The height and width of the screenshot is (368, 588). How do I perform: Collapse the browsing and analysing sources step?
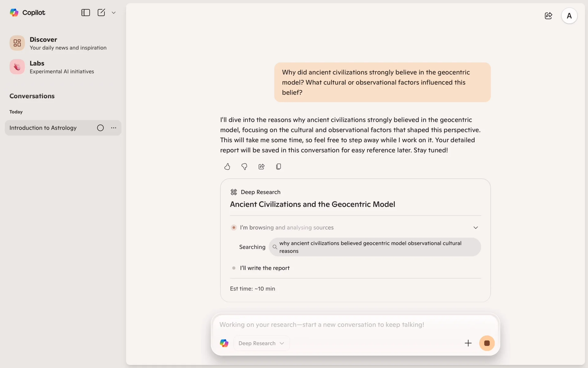pyautogui.click(x=475, y=228)
